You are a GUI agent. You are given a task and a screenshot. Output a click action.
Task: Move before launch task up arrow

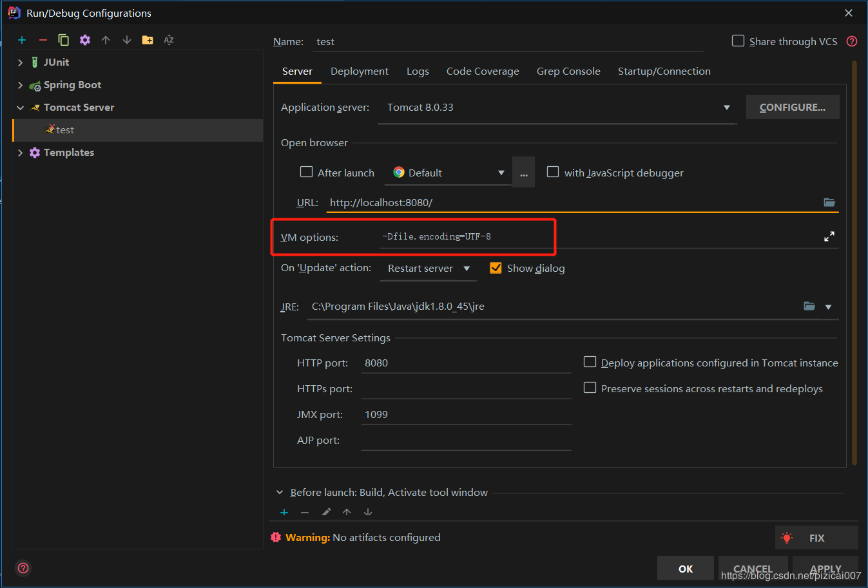(x=347, y=512)
